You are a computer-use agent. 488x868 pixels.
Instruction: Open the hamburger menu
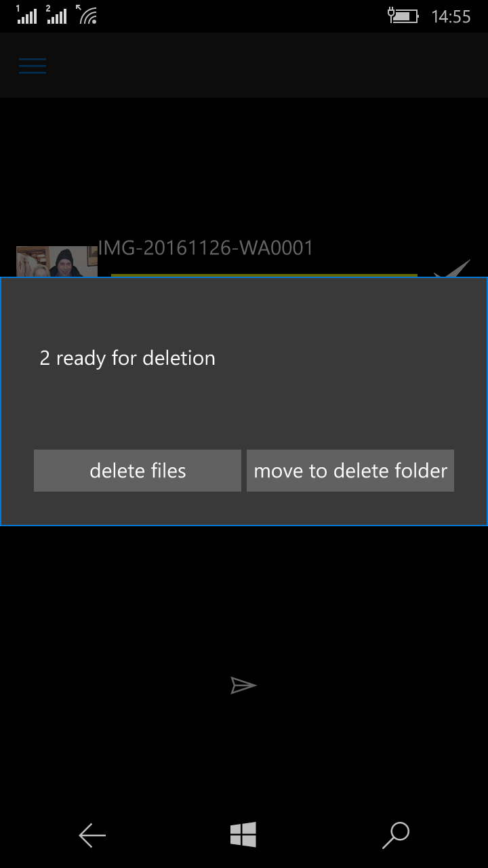[32, 66]
